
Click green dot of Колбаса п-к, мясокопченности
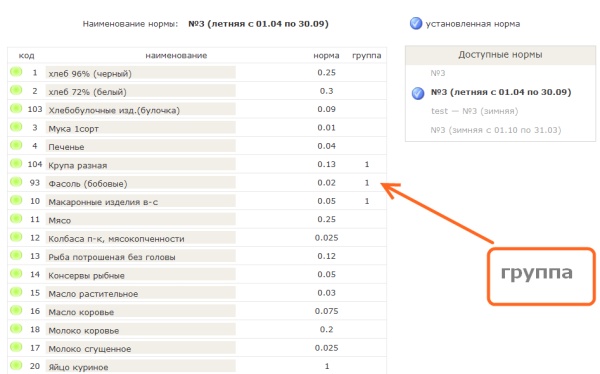16,237
